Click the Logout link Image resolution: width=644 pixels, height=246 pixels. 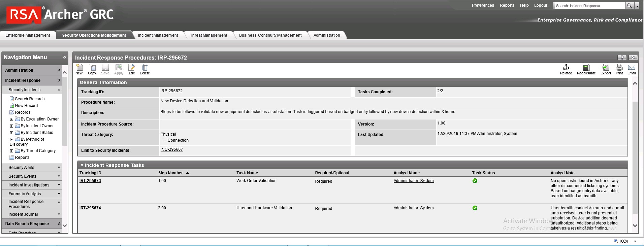(541, 5)
